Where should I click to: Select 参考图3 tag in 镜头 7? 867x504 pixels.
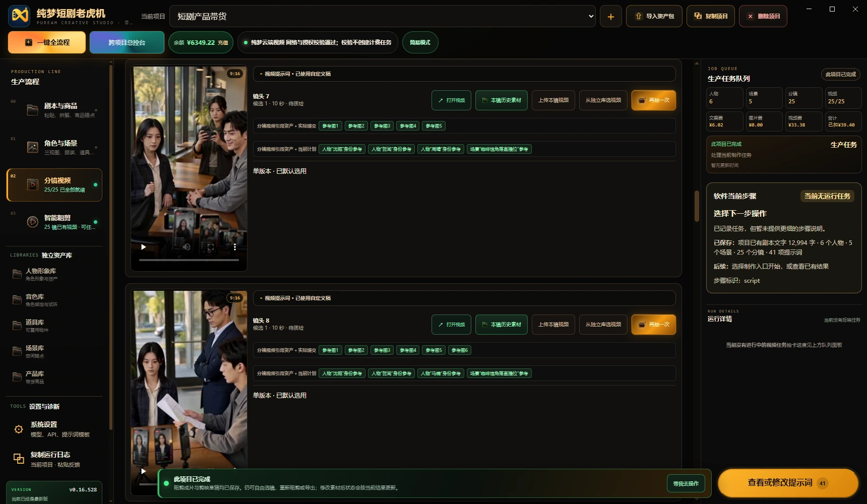[x=382, y=126]
